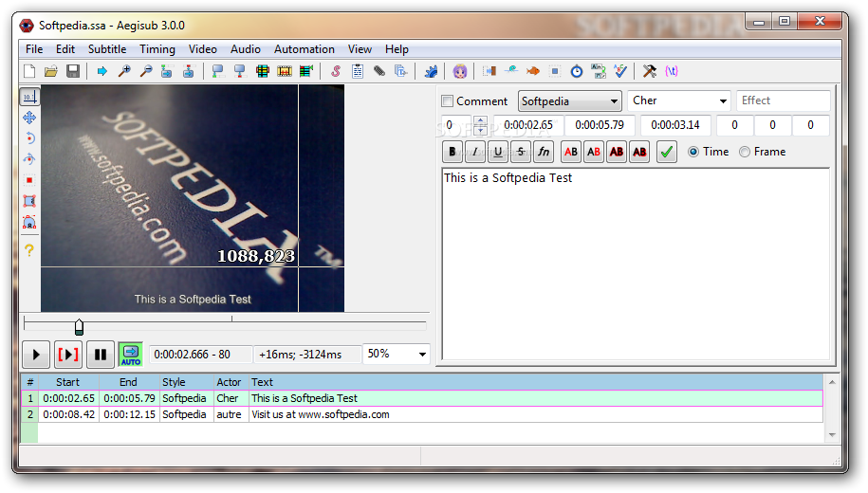868x493 pixels.
Task: Zoom video out with the minus magnifier
Action: pos(145,71)
